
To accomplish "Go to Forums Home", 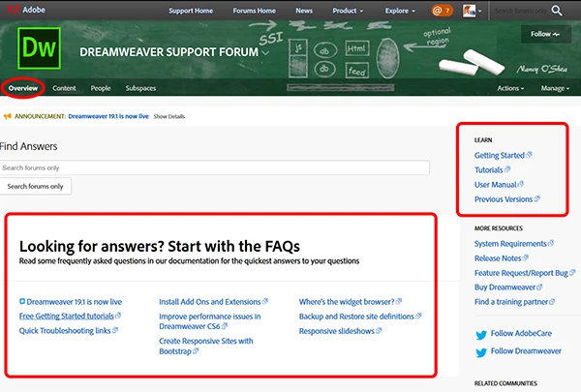I will pos(254,11).
